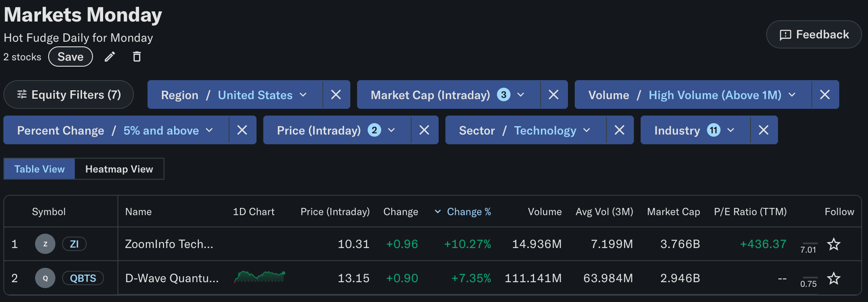Remove the Market Cap (Intraday) filter
Image resolution: width=868 pixels, height=302 pixels.
coord(553,94)
